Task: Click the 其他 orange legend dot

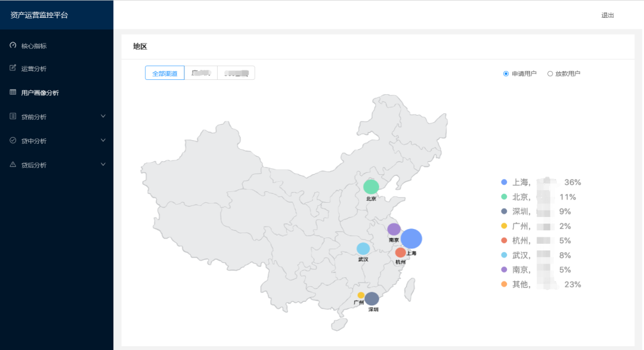Action: pos(504,284)
